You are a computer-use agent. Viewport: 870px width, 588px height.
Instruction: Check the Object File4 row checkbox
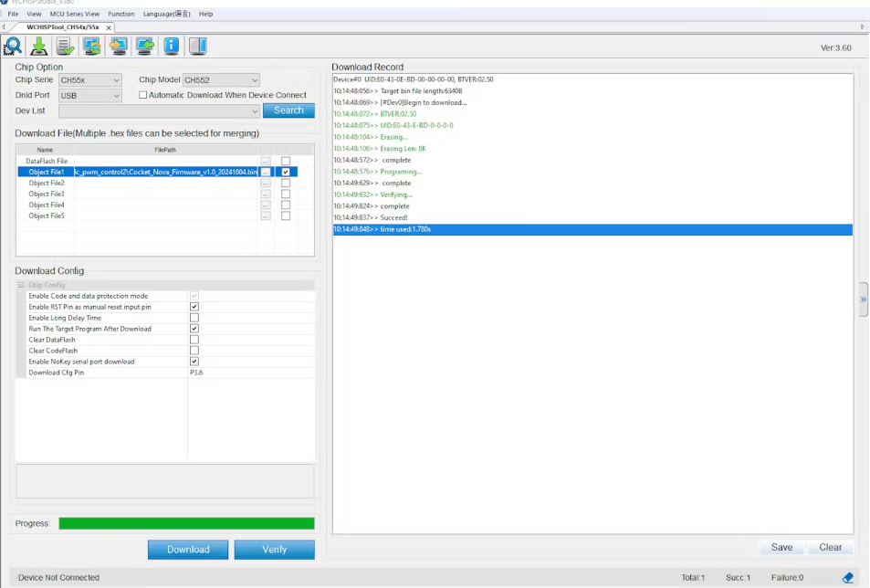pos(286,205)
